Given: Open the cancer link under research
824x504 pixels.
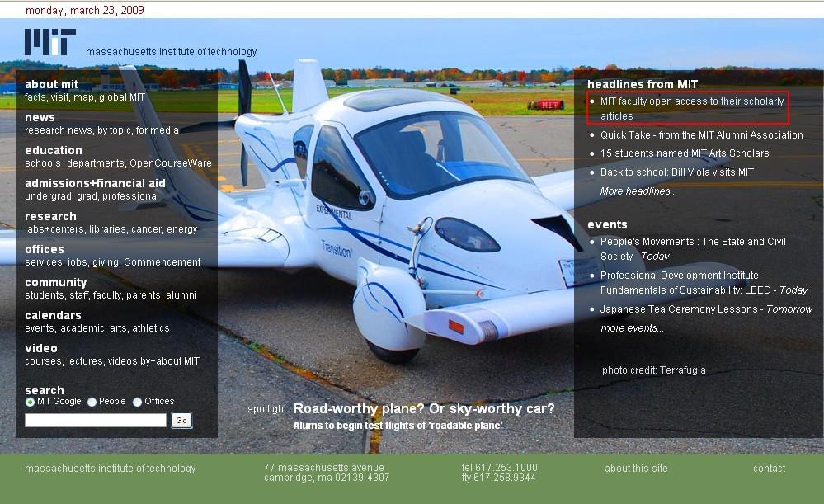Looking at the screenshot, I should (x=146, y=229).
